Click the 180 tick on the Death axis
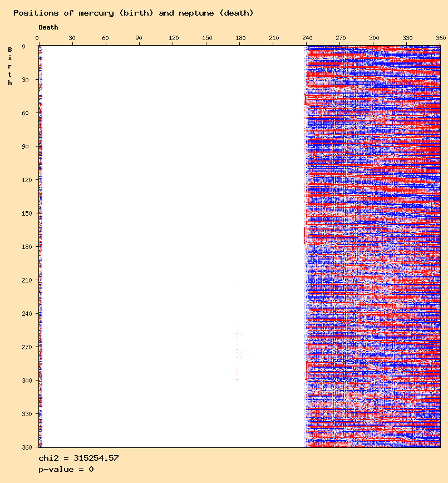The width and height of the screenshot is (448, 483). (240, 38)
